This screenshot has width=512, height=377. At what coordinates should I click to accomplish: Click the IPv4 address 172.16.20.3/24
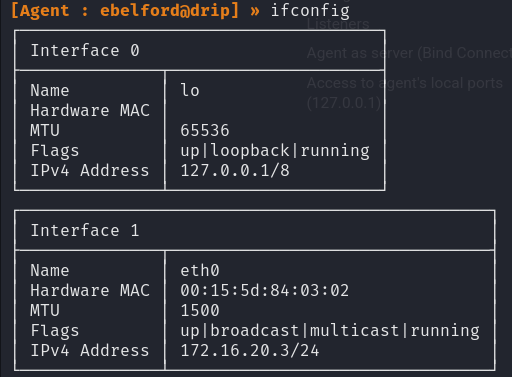(250, 351)
